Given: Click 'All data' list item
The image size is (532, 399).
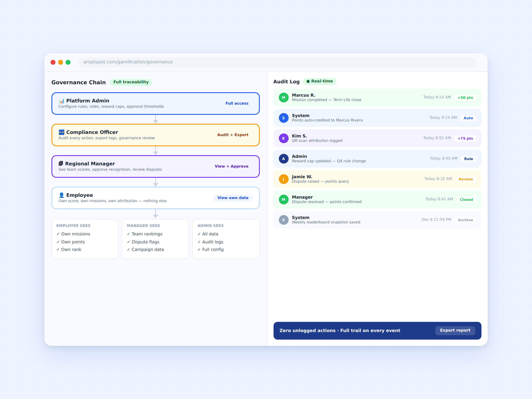Looking at the screenshot, I should click(x=208, y=234).
